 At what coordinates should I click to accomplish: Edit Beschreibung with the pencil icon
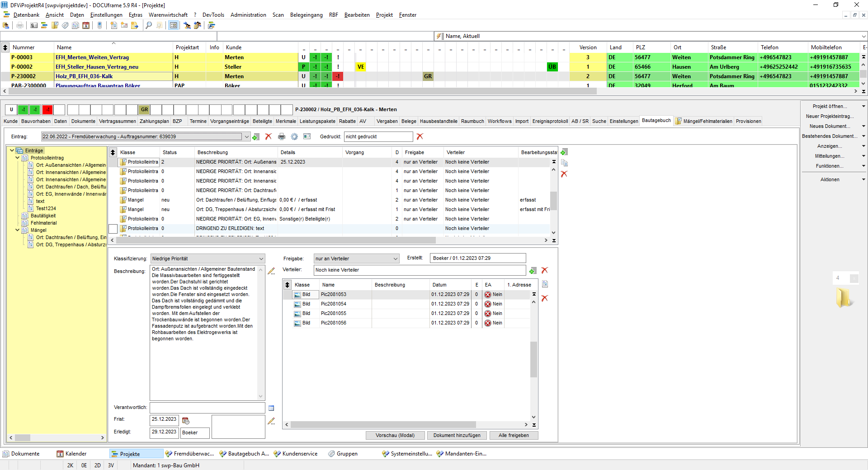(x=271, y=271)
